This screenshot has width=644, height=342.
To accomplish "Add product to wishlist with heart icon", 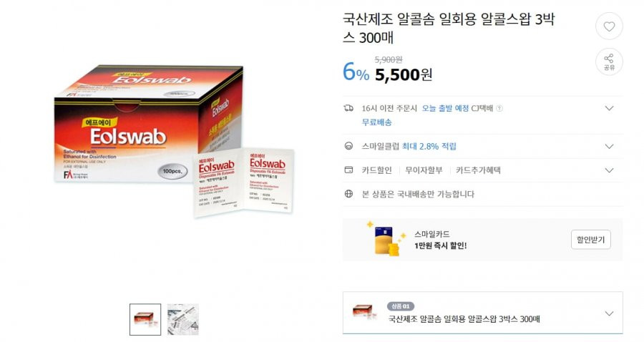I will (x=609, y=26).
